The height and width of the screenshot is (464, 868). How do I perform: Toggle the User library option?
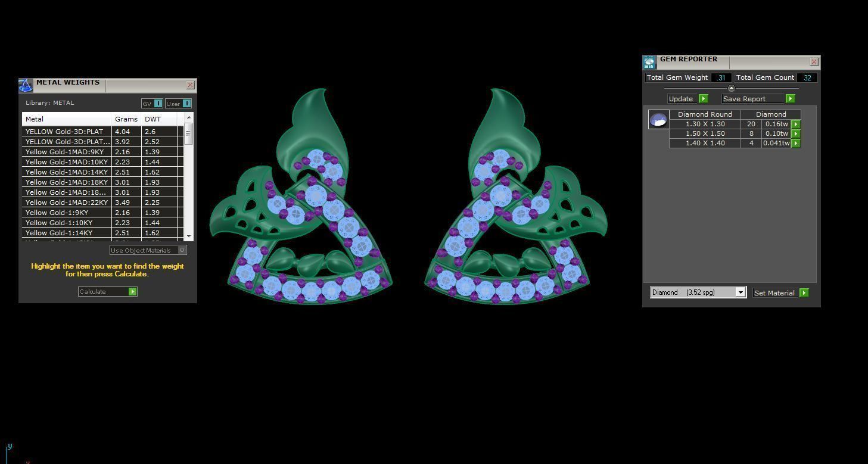[x=178, y=104]
